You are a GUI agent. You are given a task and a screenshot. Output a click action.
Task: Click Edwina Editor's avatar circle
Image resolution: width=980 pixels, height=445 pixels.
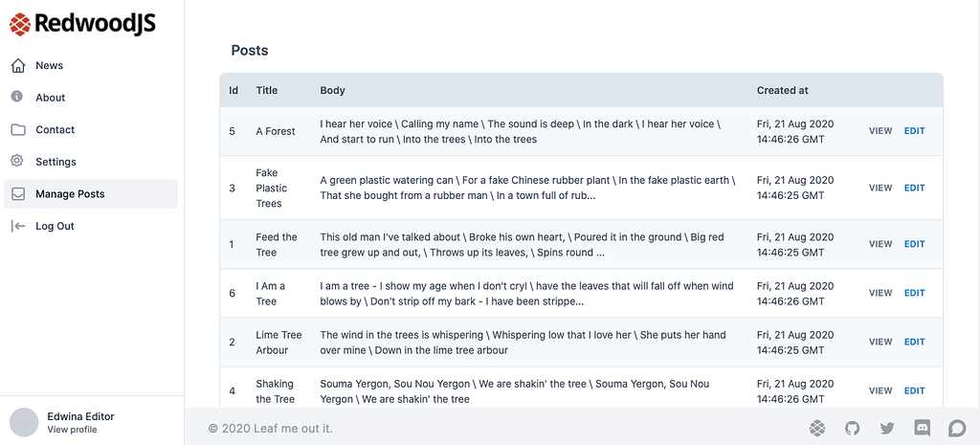[24, 422]
